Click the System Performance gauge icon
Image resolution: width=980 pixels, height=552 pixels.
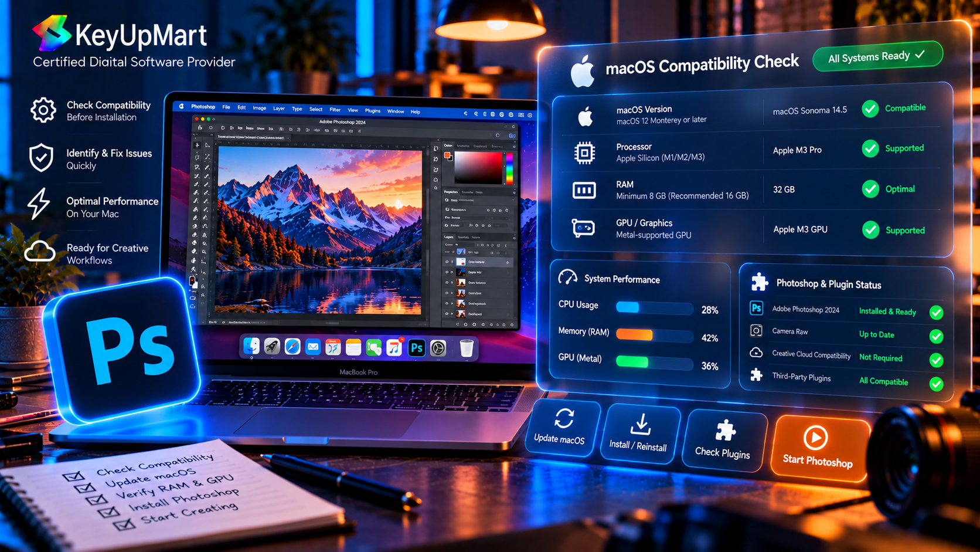click(x=567, y=277)
